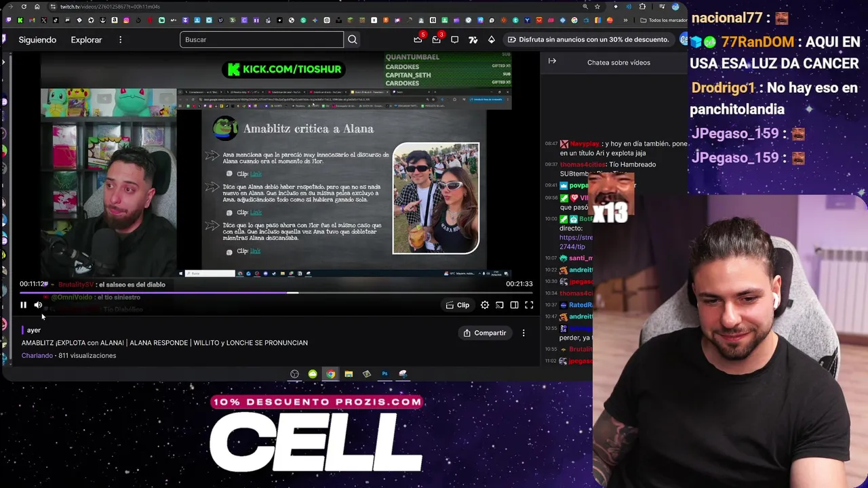Screen dimensions: 868x488
Task: Open the file manager folder icon in the dock
Action: (x=349, y=374)
